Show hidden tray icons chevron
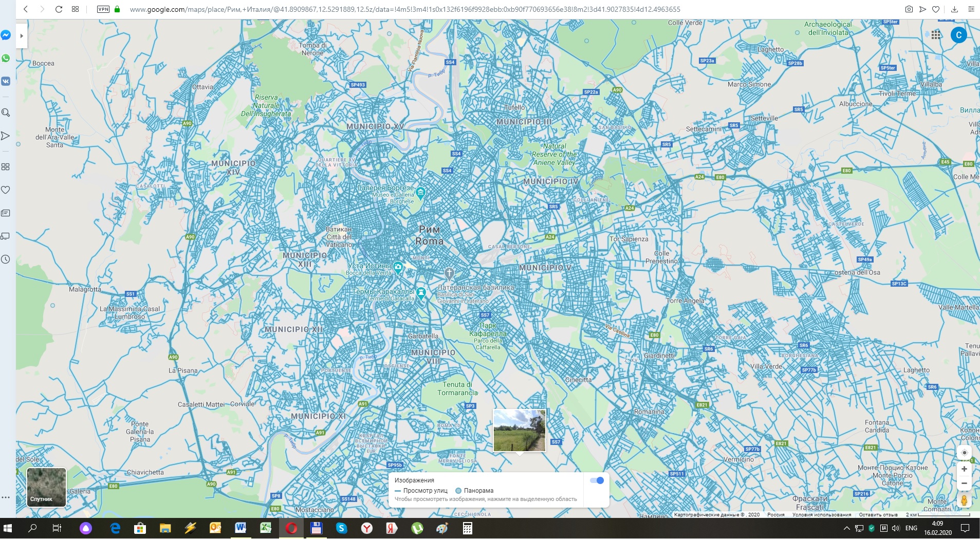The height and width of the screenshot is (539, 980). pos(846,528)
